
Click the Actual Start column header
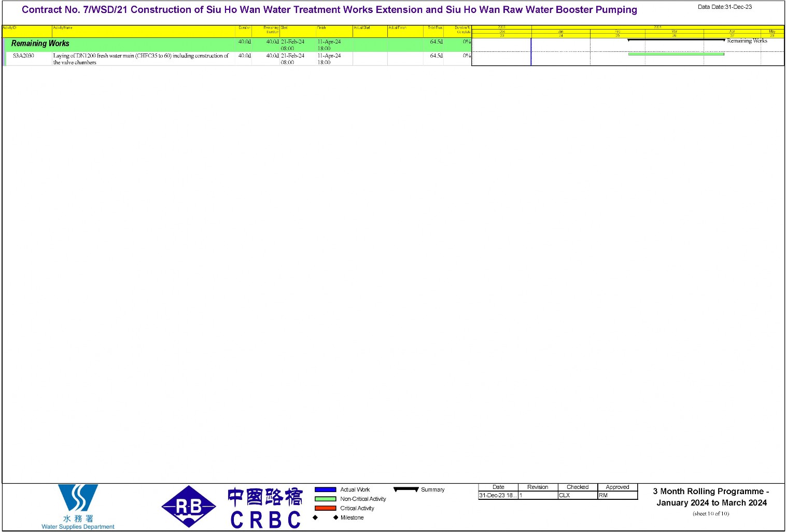click(x=370, y=31)
